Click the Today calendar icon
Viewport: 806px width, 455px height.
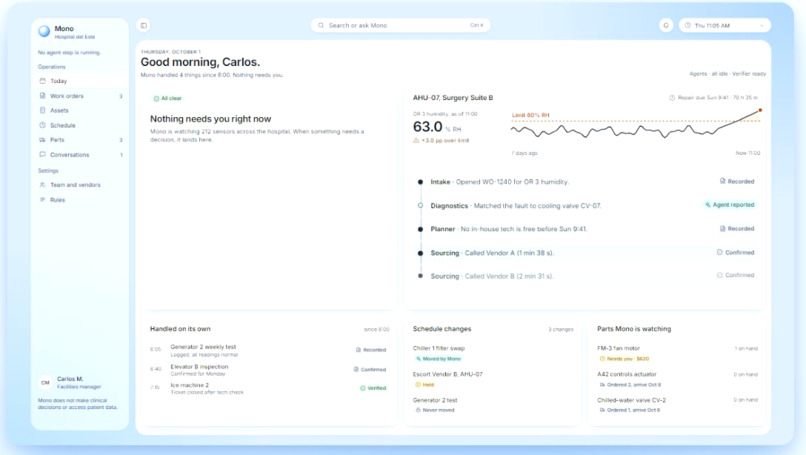click(43, 81)
